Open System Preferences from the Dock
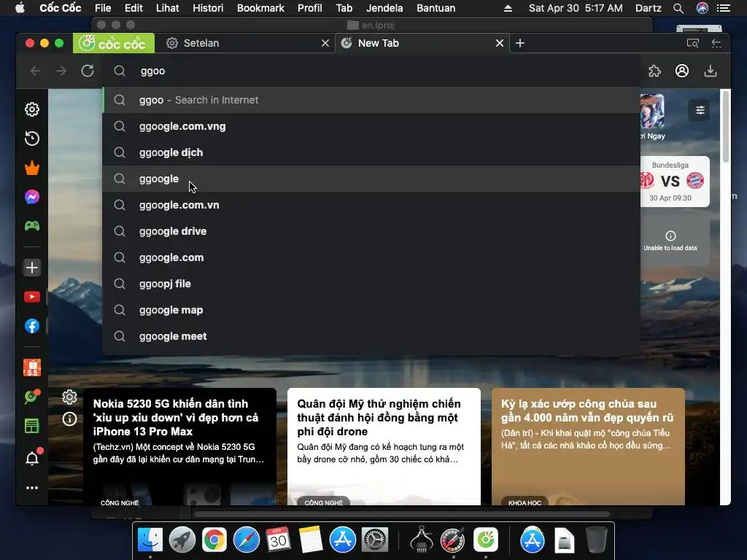This screenshot has height=560, width=747. pyautogui.click(x=375, y=540)
